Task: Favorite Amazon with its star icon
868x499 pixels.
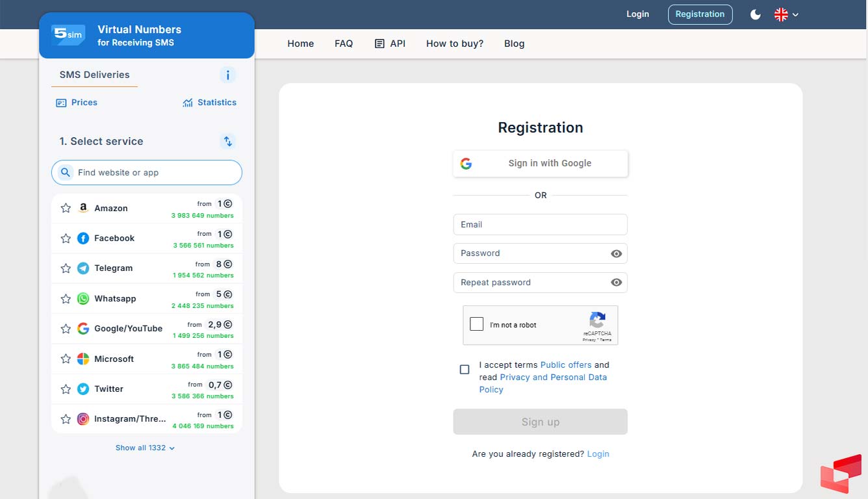Action: (66, 209)
